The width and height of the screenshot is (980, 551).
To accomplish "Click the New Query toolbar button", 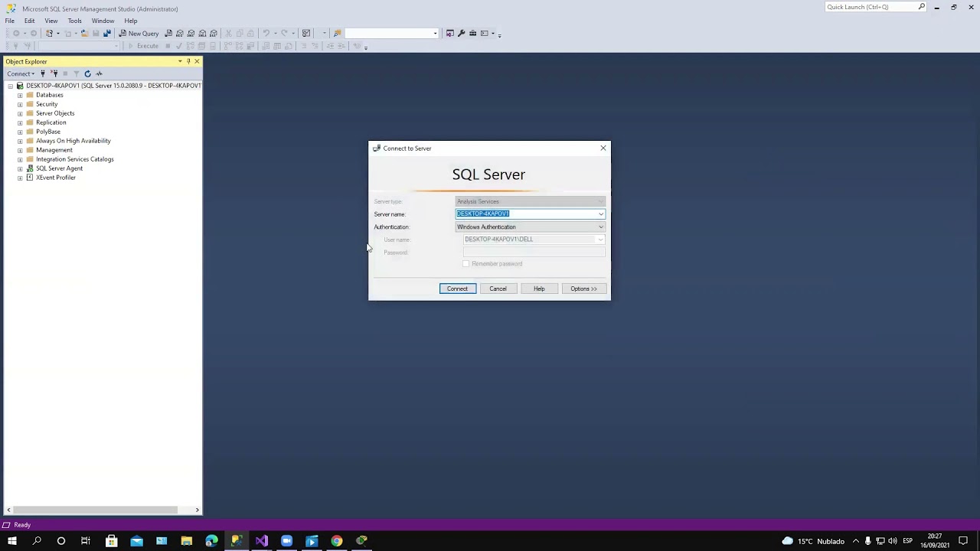I will pos(139,34).
